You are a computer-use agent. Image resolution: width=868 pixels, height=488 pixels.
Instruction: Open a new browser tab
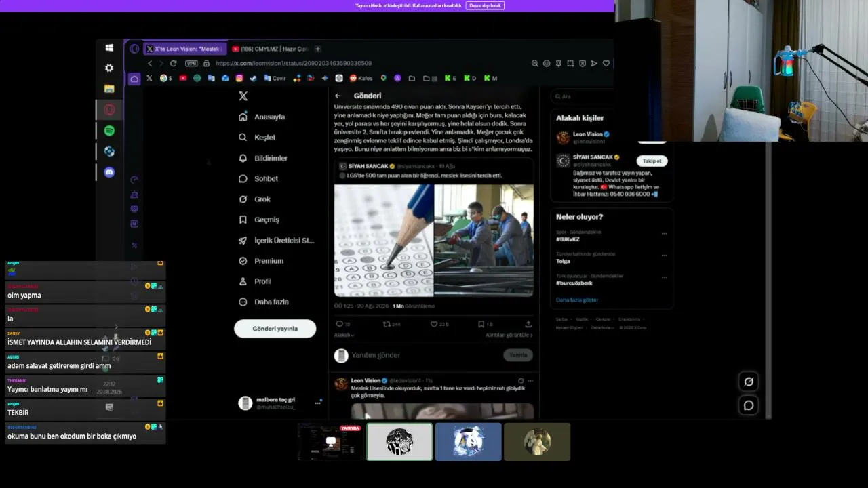pos(317,49)
